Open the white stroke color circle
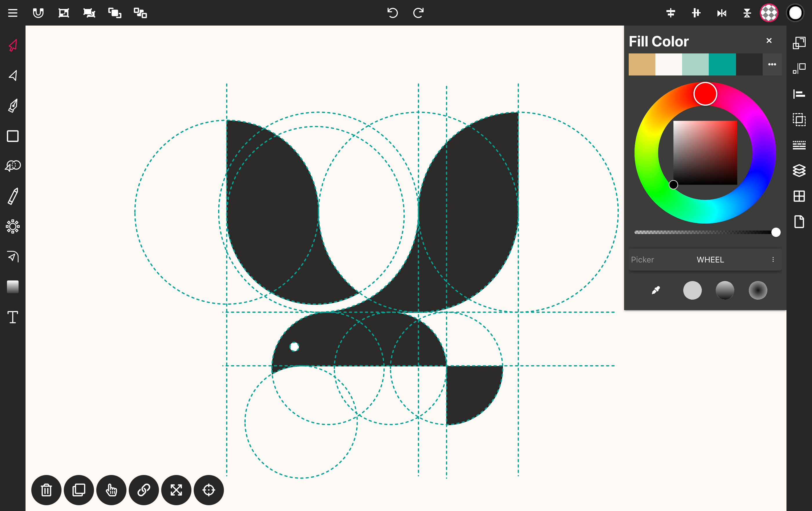Screen dimensions: 812x511 click(x=795, y=13)
